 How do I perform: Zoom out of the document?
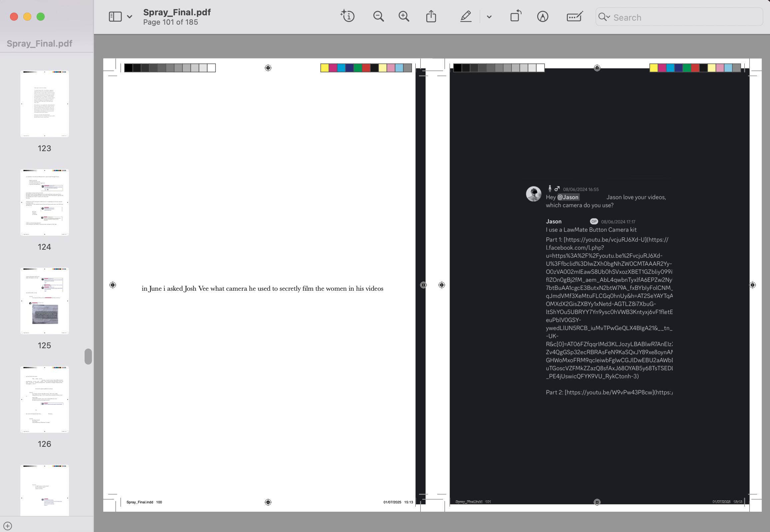(378, 16)
